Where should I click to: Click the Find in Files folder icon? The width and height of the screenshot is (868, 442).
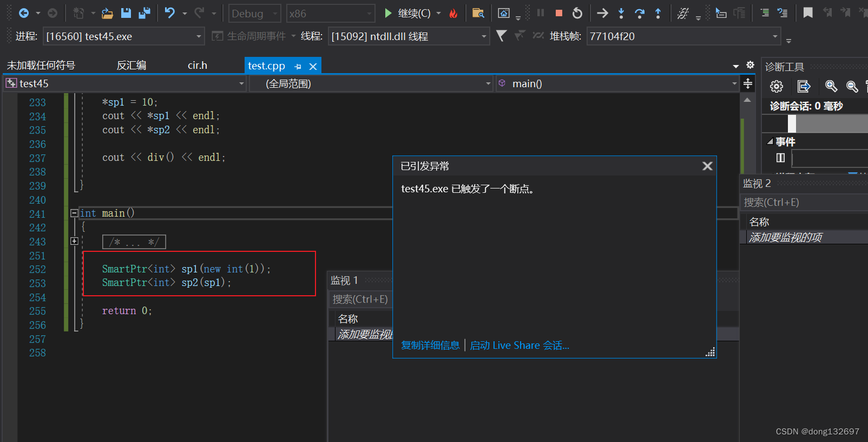tap(478, 13)
